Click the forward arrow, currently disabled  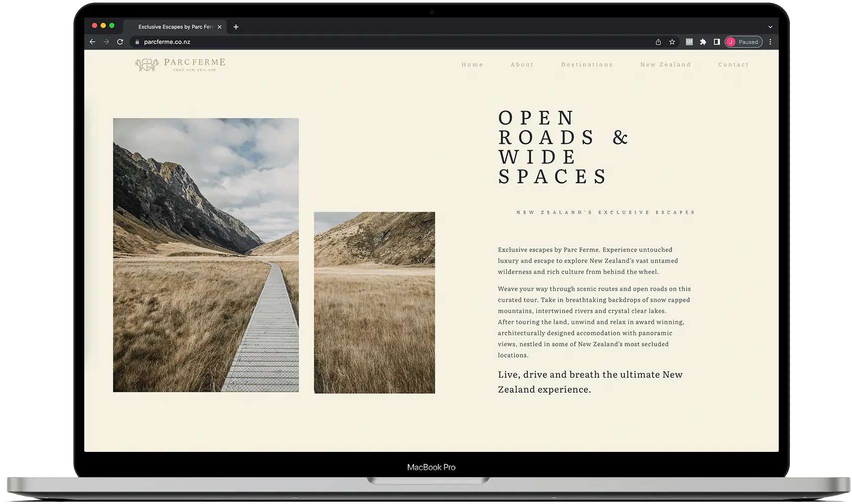pos(106,42)
